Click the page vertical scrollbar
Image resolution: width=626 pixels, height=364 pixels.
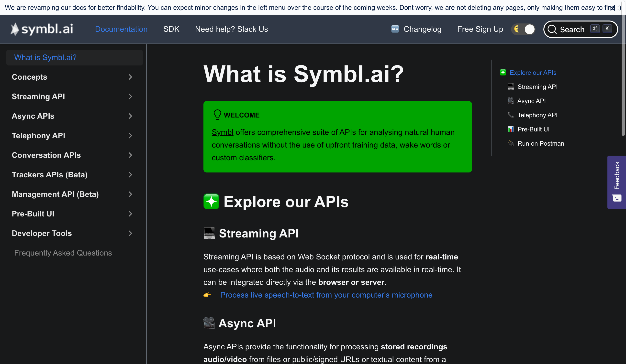point(623,68)
